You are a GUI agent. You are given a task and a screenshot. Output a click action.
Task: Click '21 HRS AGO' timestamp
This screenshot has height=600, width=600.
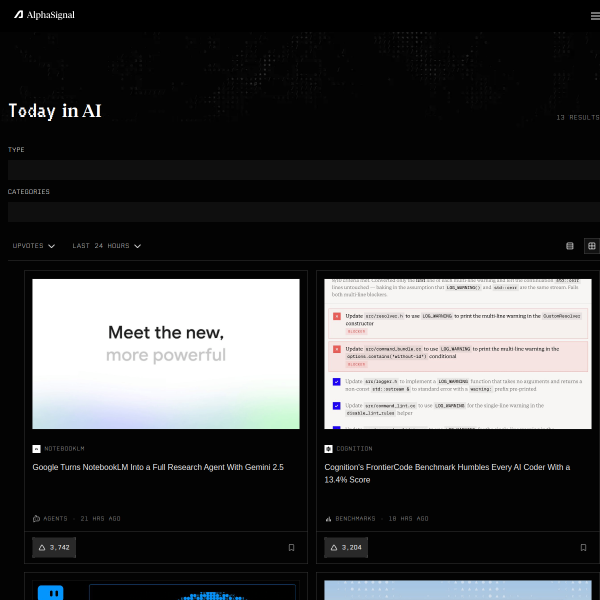click(100, 519)
